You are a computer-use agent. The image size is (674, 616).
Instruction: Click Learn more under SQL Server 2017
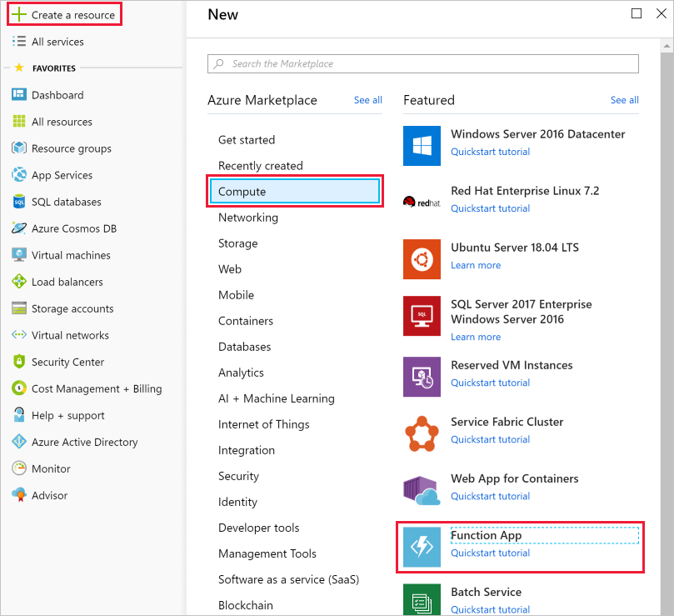[476, 337]
